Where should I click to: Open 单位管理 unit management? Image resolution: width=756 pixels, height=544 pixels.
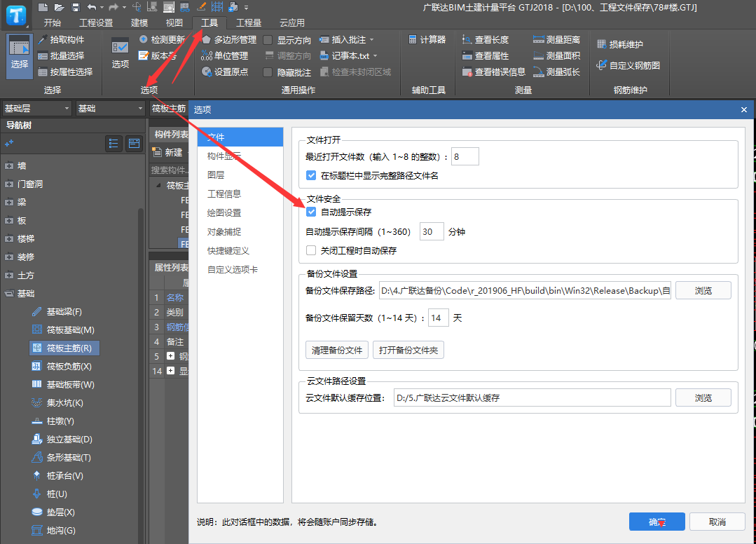(x=225, y=56)
